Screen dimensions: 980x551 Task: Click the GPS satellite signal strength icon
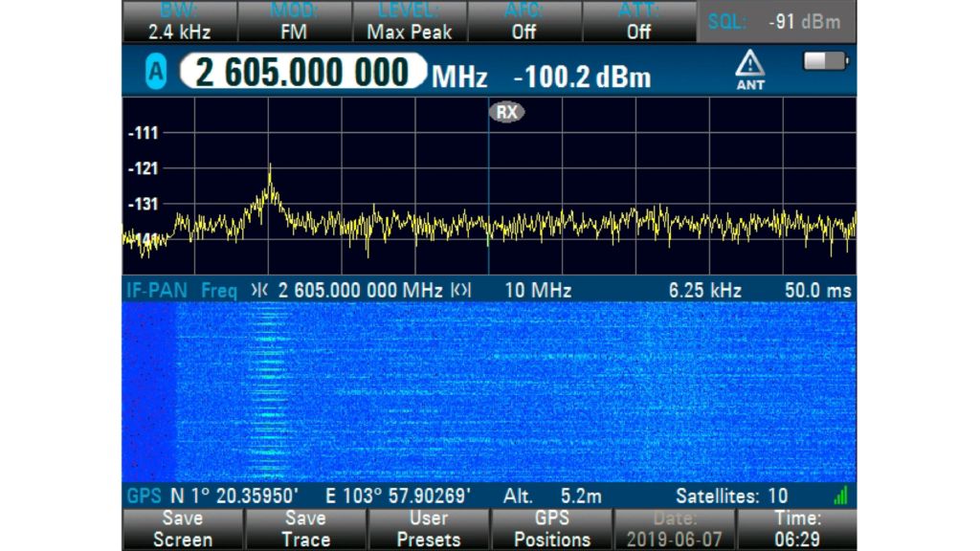(x=840, y=496)
